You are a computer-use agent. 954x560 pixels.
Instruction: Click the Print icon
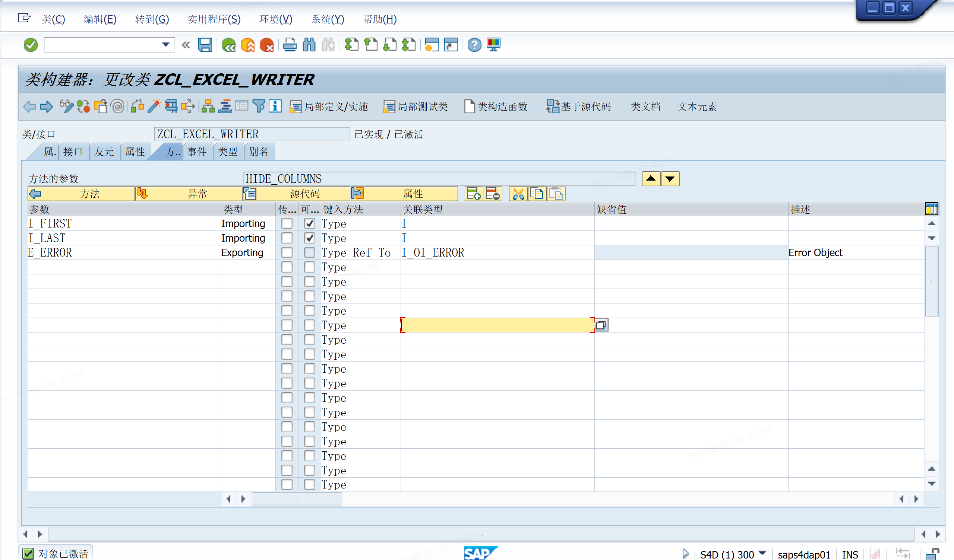290,45
